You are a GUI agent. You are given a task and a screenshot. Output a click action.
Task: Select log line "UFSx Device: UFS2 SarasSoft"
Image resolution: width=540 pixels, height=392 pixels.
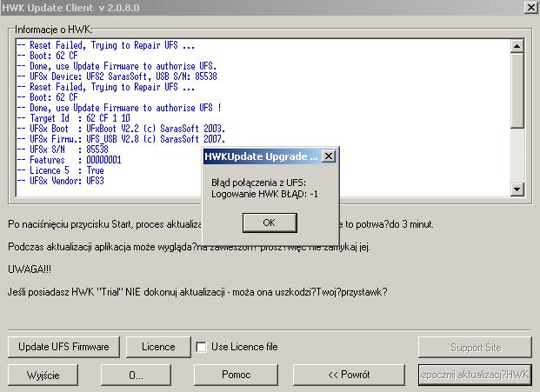(117, 76)
